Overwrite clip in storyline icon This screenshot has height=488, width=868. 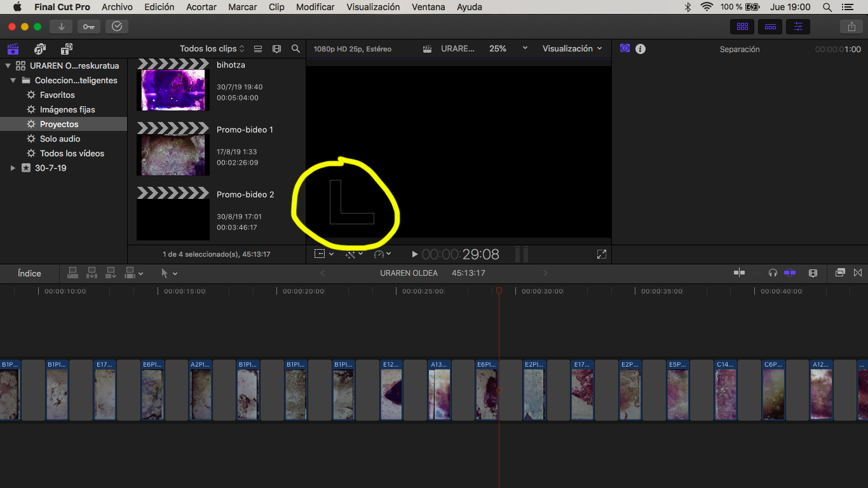(130, 273)
